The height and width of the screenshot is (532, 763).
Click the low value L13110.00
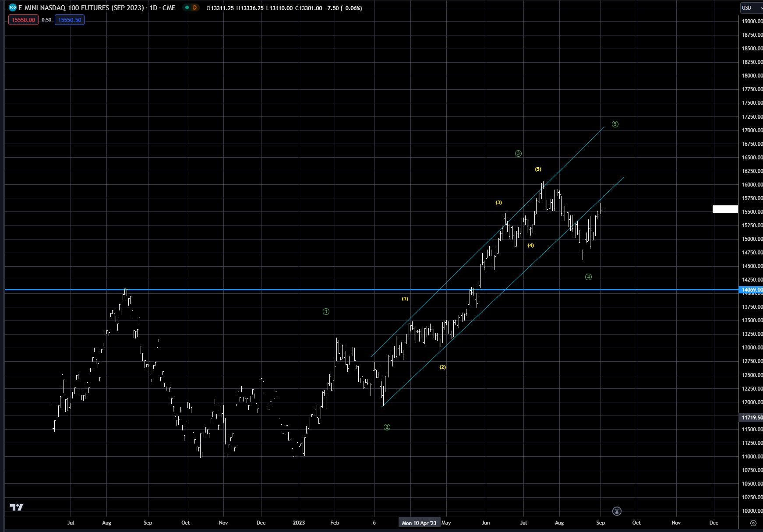click(x=279, y=8)
